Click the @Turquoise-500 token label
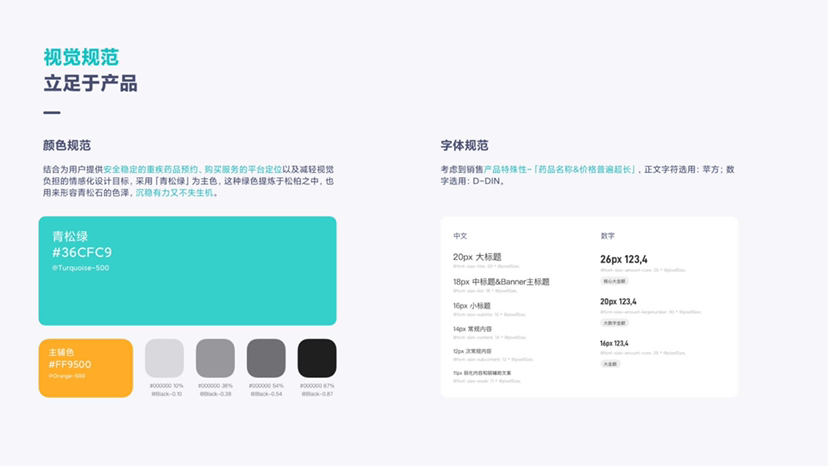The image size is (828, 466). pos(80,268)
